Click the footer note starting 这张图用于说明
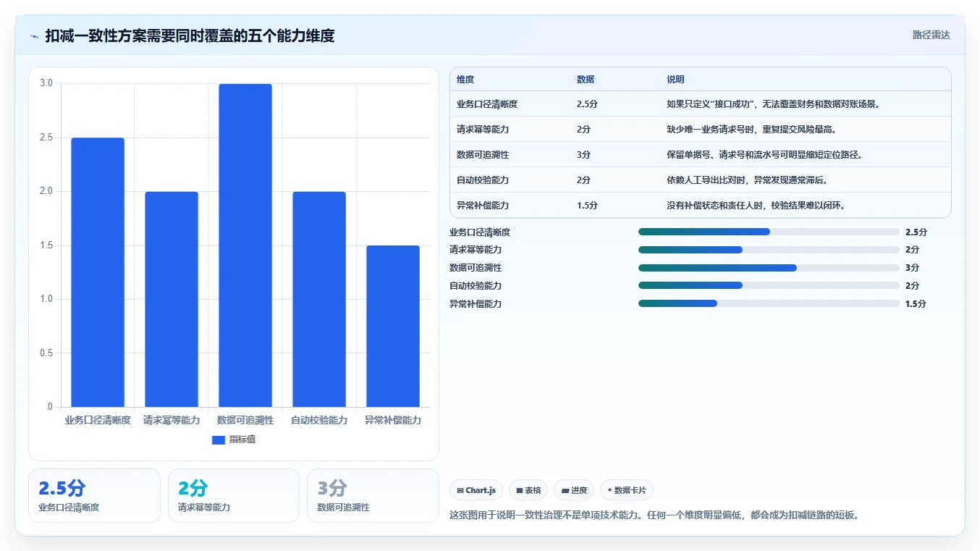The width and height of the screenshot is (980, 551). [654, 516]
